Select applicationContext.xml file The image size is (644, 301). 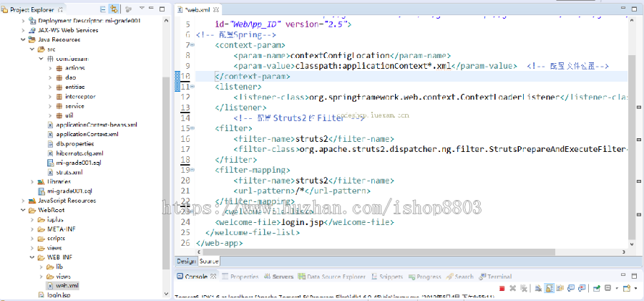coord(87,134)
